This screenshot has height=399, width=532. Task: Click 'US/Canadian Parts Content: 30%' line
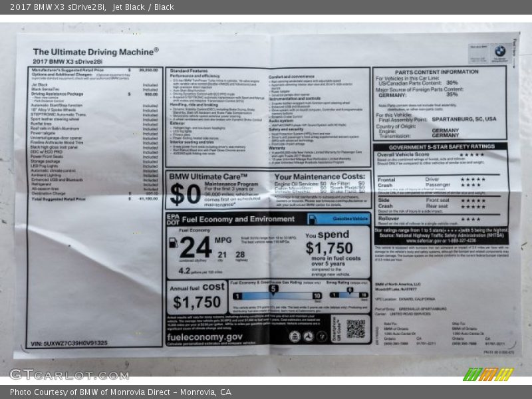coord(418,82)
